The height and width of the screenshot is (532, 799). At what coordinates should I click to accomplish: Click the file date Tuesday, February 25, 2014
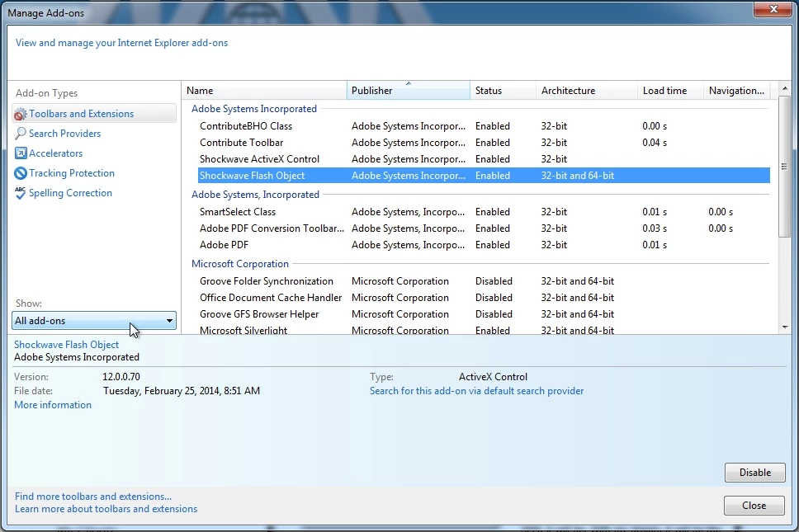click(182, 391)
